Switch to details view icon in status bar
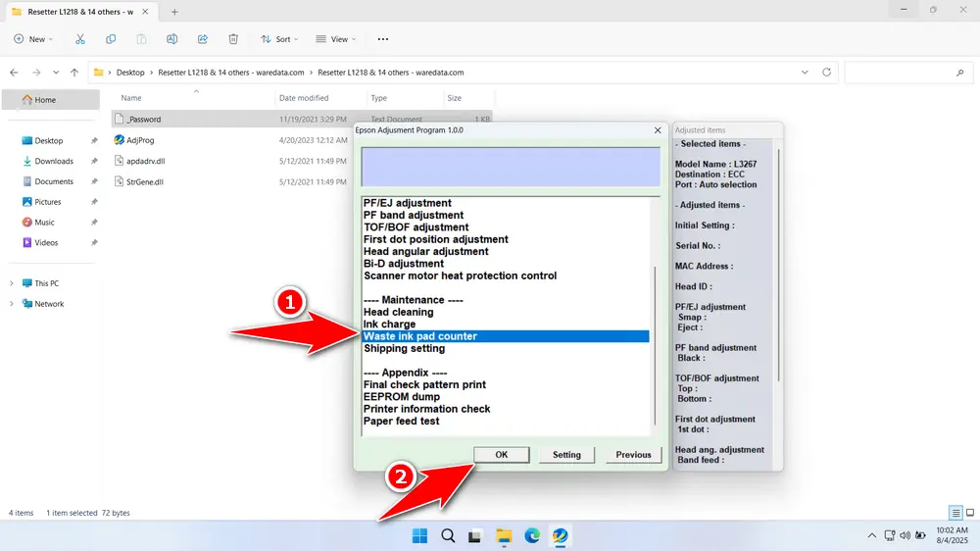 click(x=955, y=513)
